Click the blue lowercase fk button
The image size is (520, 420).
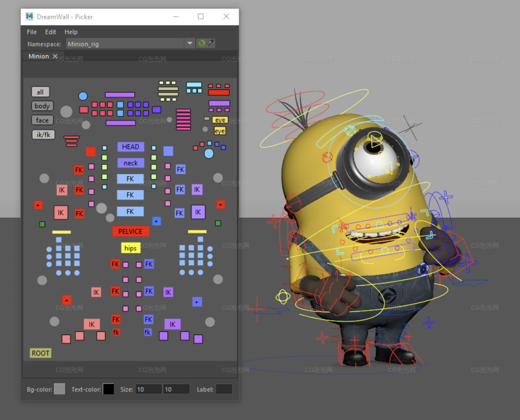[148, 332]
